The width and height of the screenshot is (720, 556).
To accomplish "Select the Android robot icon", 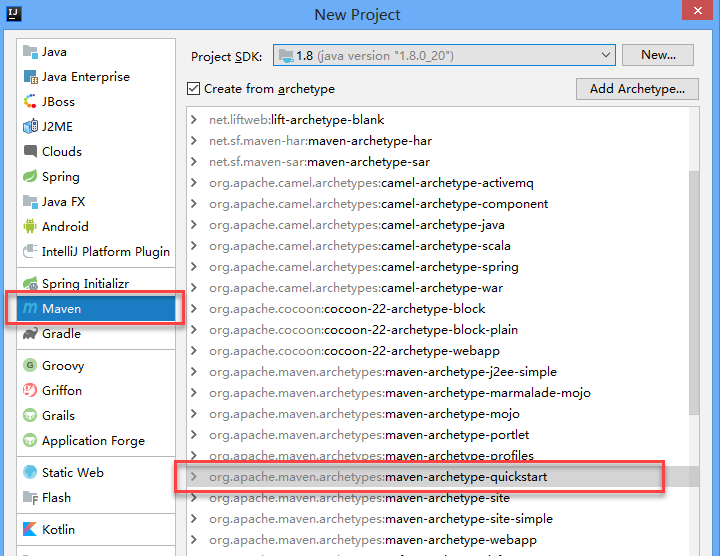I will [x=30, y=226].
